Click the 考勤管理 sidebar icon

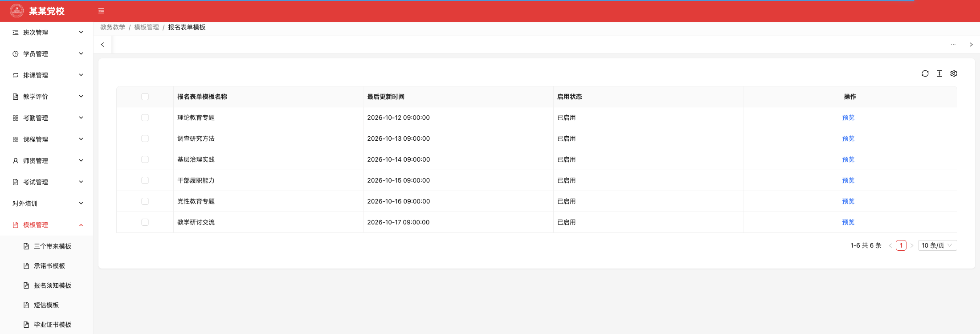(16, 118)
